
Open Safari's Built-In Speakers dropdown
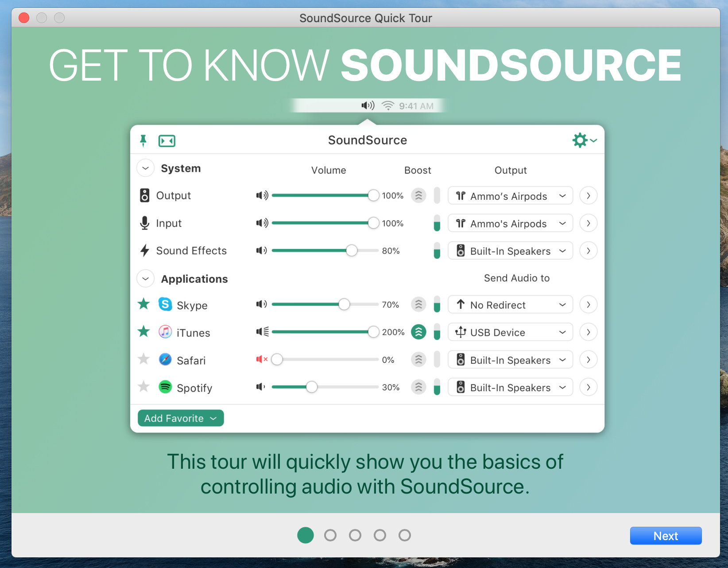pyautogui.click(x=511, y=359)
